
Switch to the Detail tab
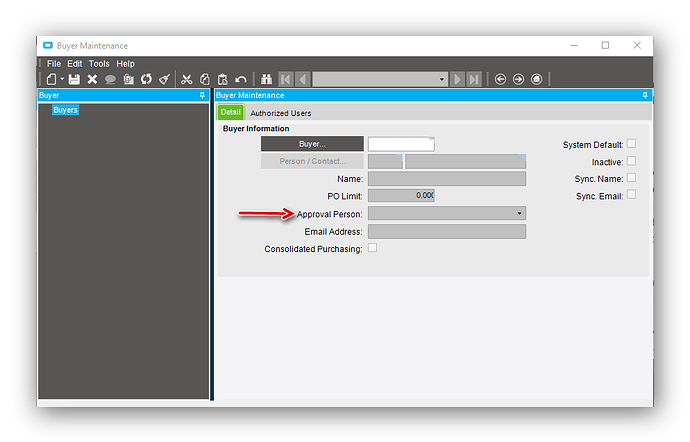pyautogui.click(x=231, y=112)
